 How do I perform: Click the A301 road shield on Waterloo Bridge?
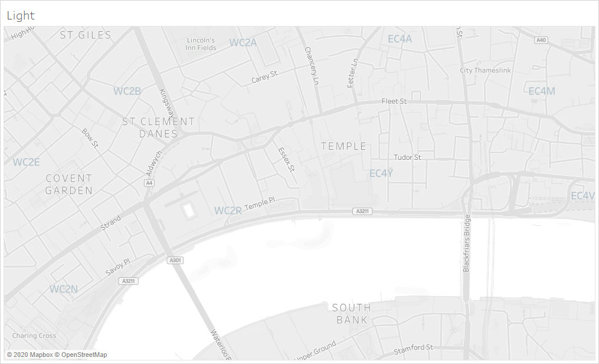(175, 260)
